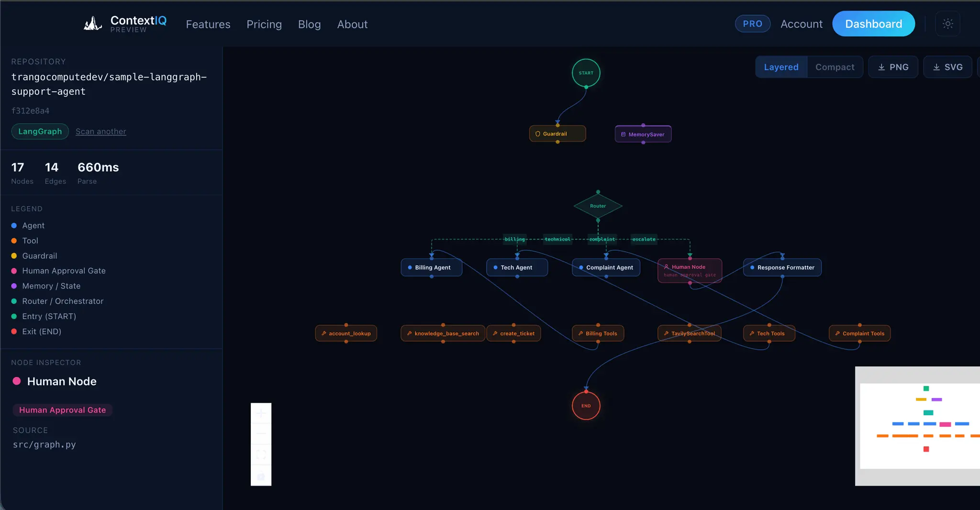Click the technical edge label
The width and height of the screenshot is (980, 510).
(557, 239)
